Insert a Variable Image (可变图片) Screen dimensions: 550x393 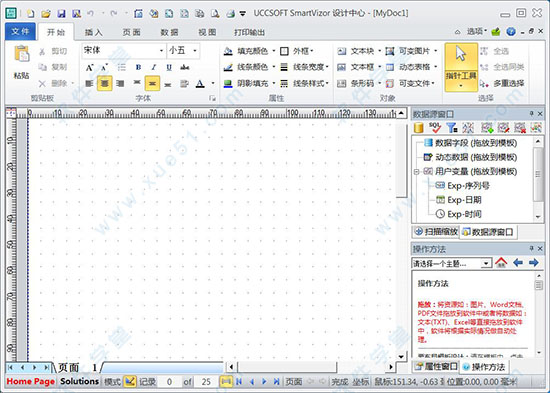pyautogui.click(x=411, y=51)
